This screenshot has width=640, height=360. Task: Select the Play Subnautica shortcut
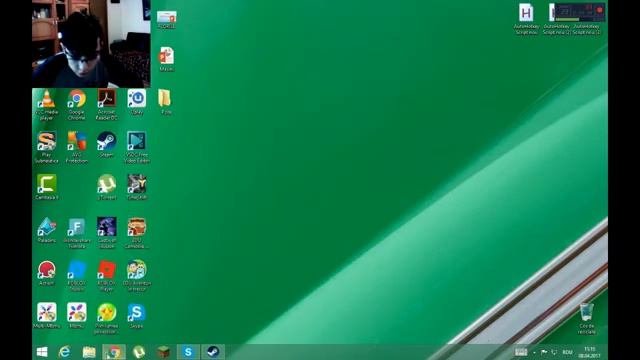[47, 147]
